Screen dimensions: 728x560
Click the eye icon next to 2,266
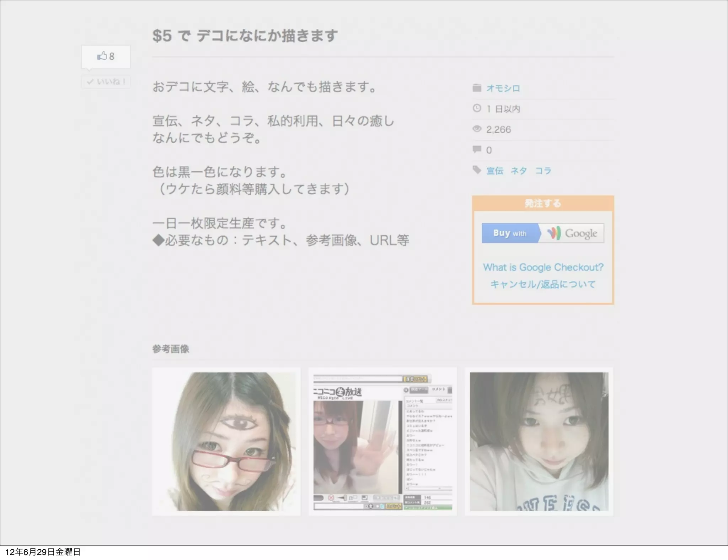click(477, 129)
